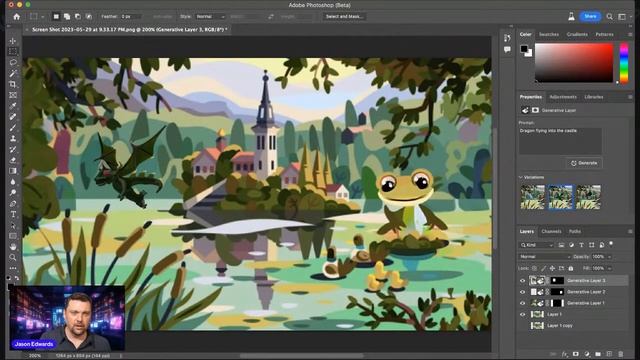The width and height of the screenshot is (640, 360).
Task: Hide Layer 1 with eye icon
Action: (522, 315)
